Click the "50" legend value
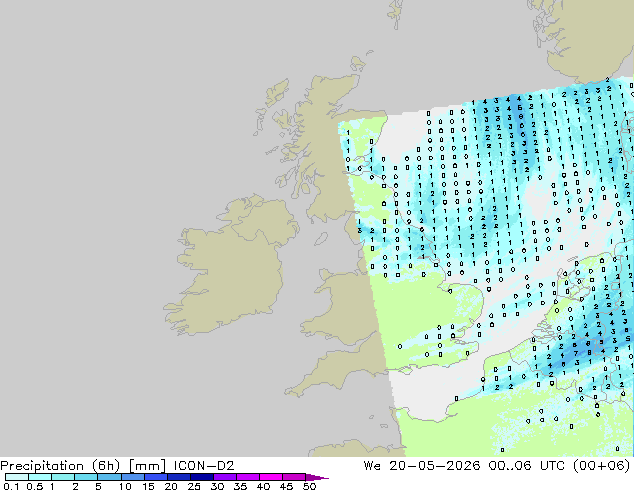 309,486
